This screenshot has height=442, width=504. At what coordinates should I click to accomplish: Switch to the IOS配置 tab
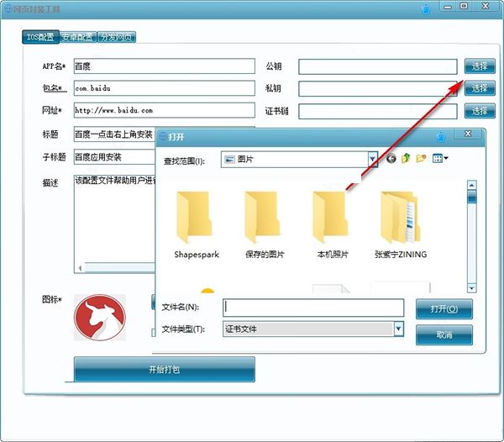[40, 37]
